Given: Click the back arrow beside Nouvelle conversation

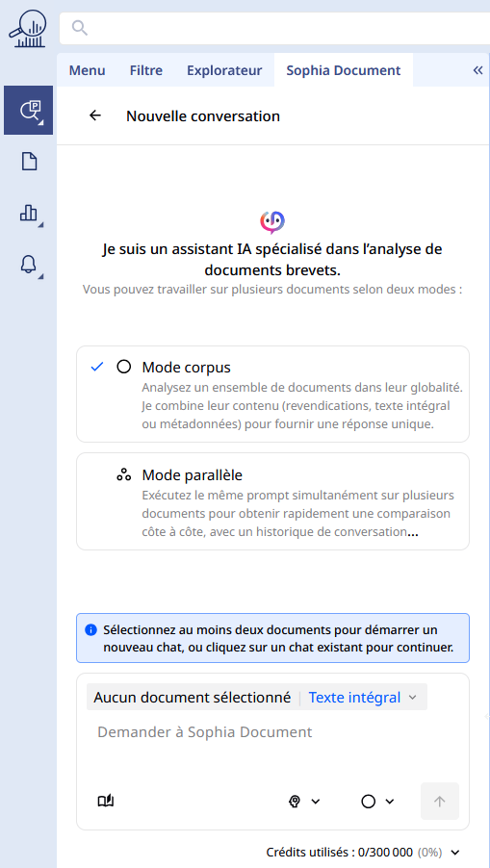Looking at the screenshot, I should click(x=95, y=115).
